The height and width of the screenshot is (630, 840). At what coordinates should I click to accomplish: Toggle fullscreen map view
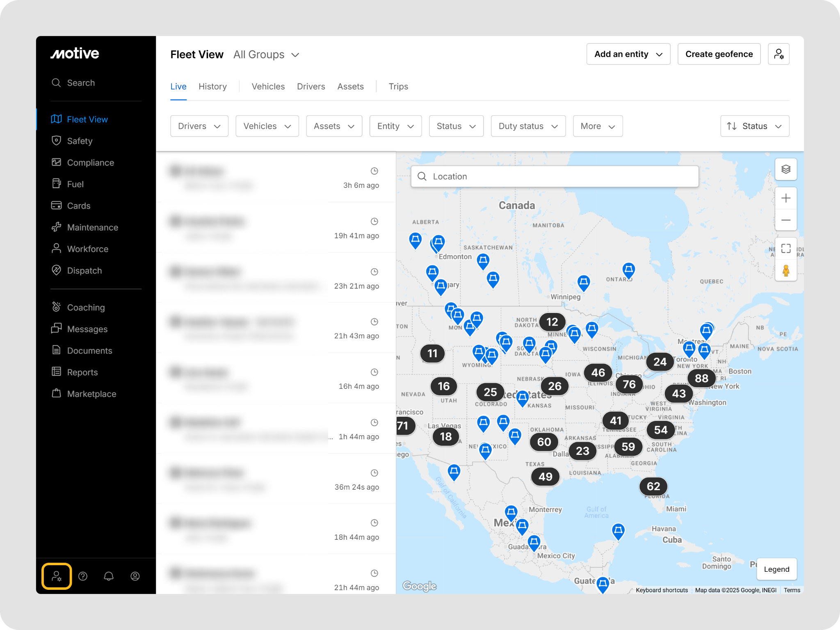click(785, 249)
